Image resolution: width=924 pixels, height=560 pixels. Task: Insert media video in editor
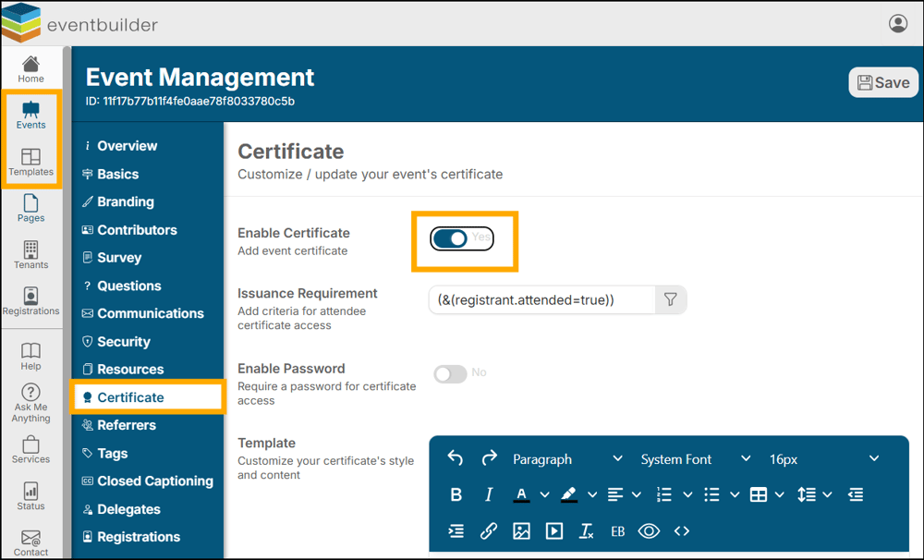point(553,531)
